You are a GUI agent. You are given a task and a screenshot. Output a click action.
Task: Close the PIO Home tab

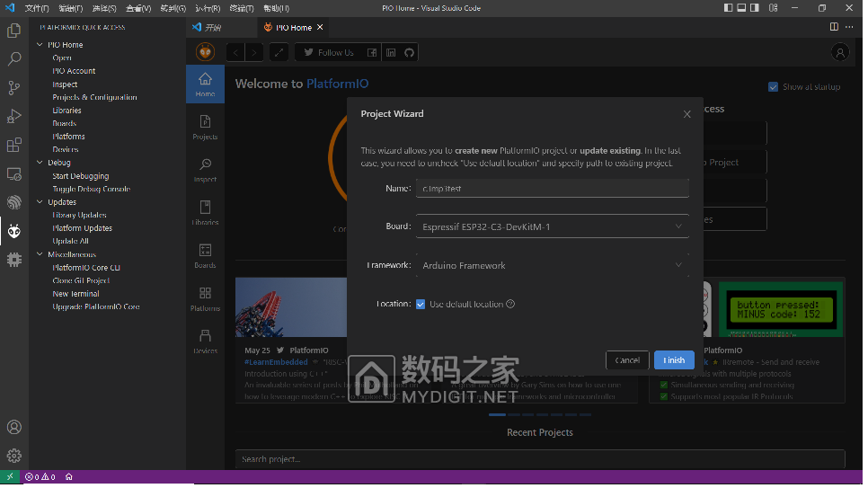[322, 27]
